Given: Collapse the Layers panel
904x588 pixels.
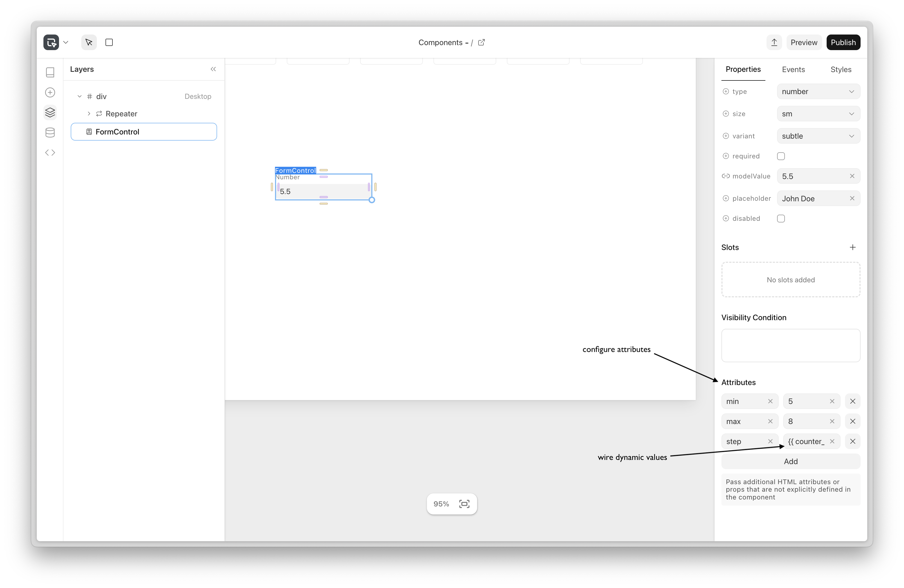Looking at the screenshot, I should tap(213, 69).
